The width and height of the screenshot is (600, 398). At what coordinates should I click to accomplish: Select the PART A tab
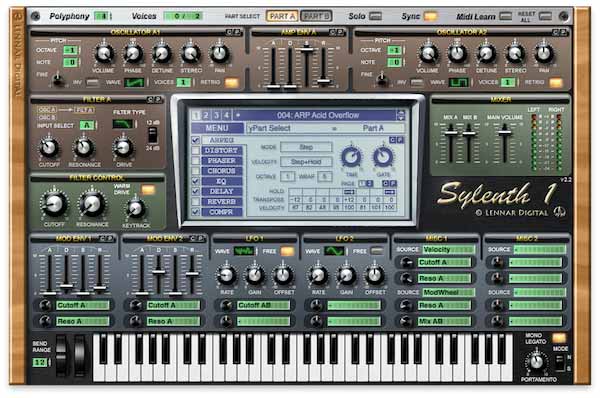click(x=282, y=16)
